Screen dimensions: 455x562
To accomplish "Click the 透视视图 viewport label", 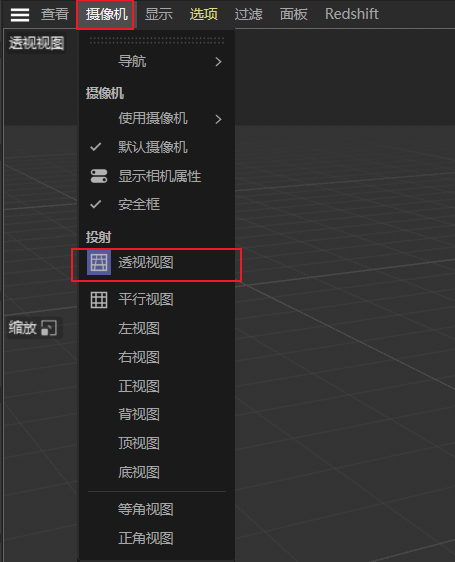I will pos(36,43).
